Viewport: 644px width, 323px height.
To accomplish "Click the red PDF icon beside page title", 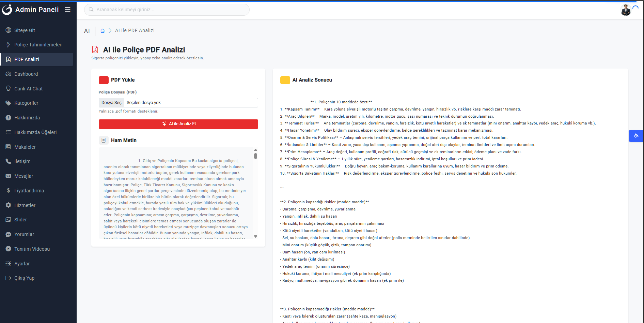I will 95,50.
